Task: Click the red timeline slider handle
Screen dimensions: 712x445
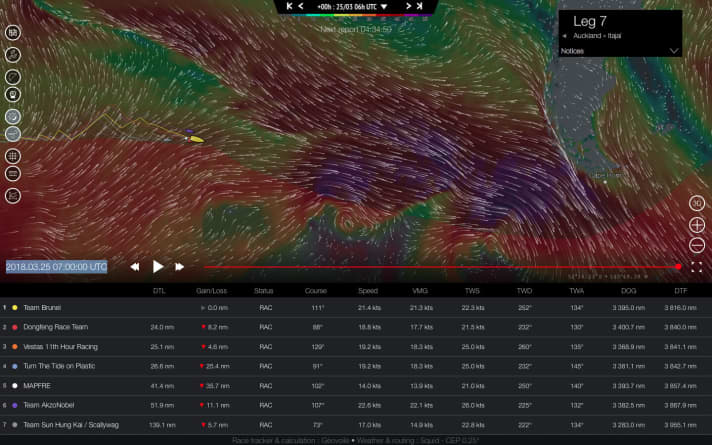Action: (x=678, y=267)
